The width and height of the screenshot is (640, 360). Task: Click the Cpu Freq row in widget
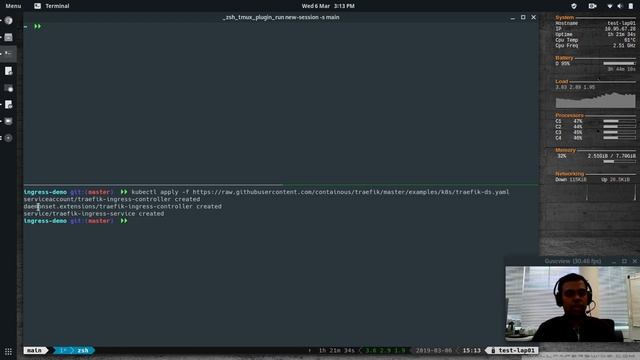point(595,45)
